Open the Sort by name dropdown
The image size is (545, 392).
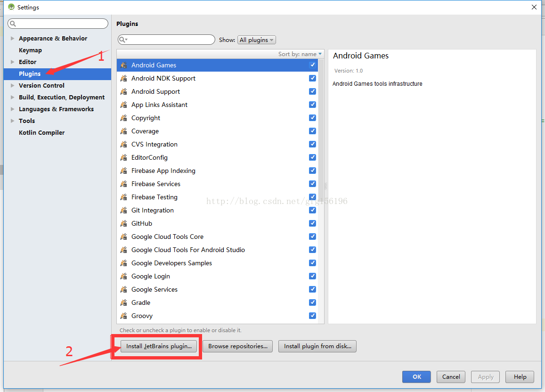pyautogui.click(x=300, y=54)
